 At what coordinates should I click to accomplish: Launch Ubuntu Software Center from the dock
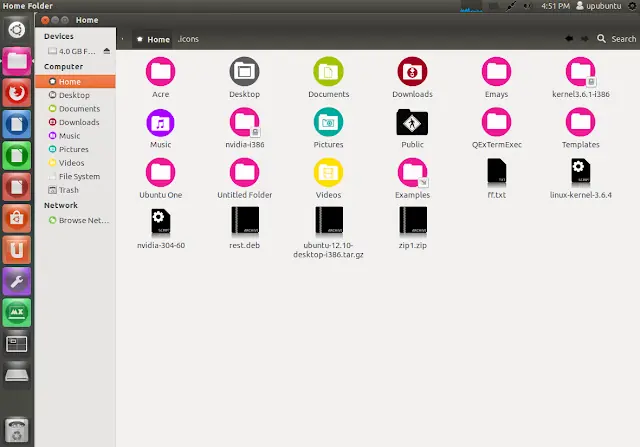[16, 218]
